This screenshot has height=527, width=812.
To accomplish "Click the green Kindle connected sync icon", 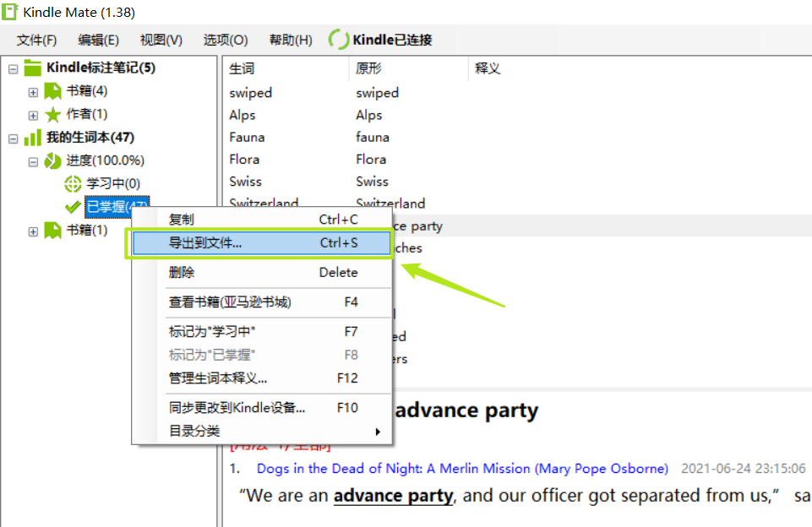I will (x=339, y=40).
